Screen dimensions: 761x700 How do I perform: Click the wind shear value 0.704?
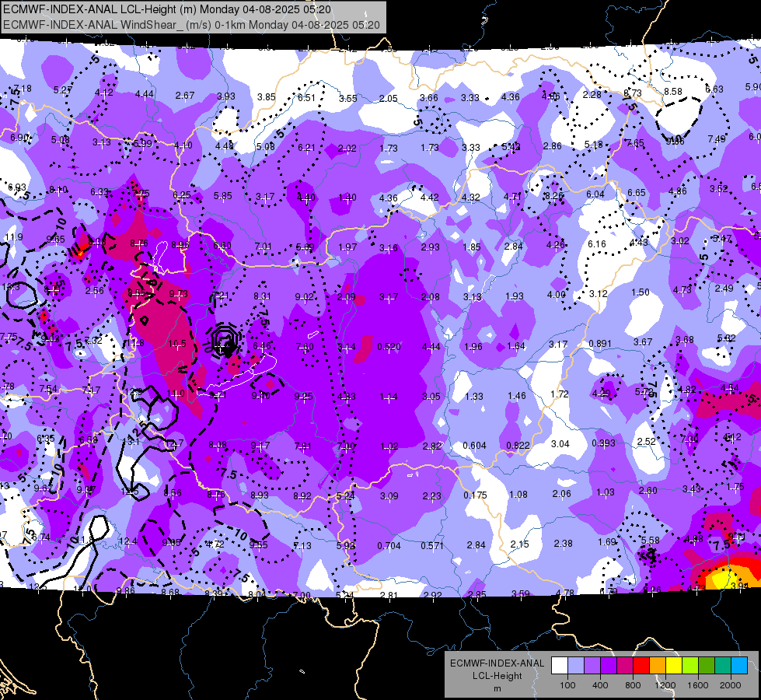click(x=389, y=545)
